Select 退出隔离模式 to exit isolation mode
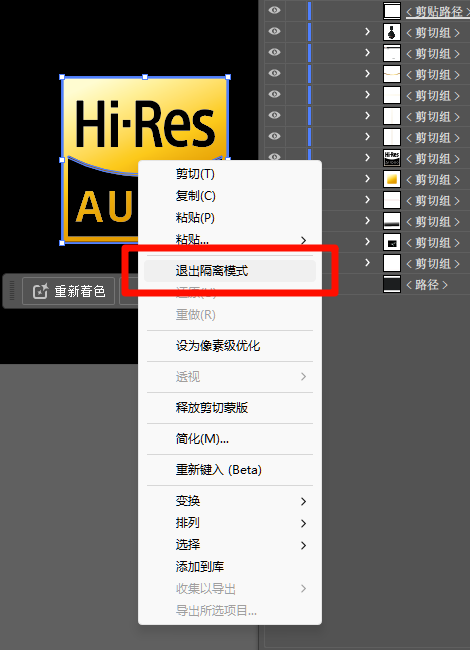 click(230, 271)
